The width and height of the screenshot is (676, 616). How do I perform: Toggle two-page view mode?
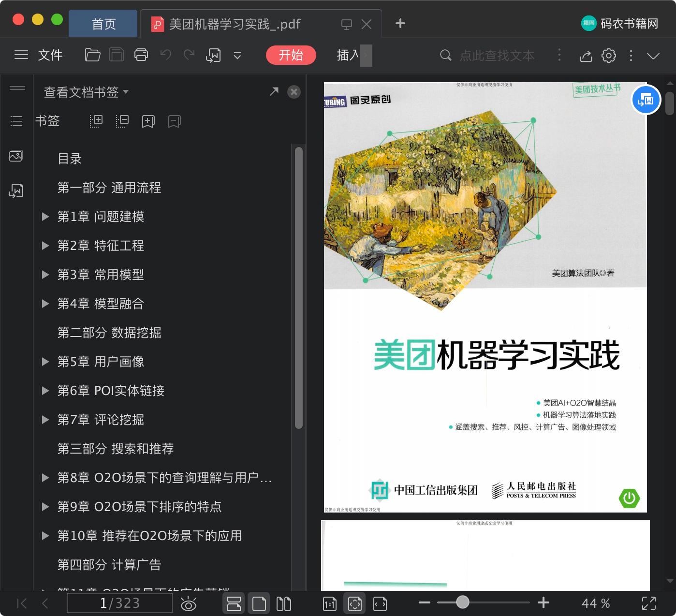[x=284, y=603]
